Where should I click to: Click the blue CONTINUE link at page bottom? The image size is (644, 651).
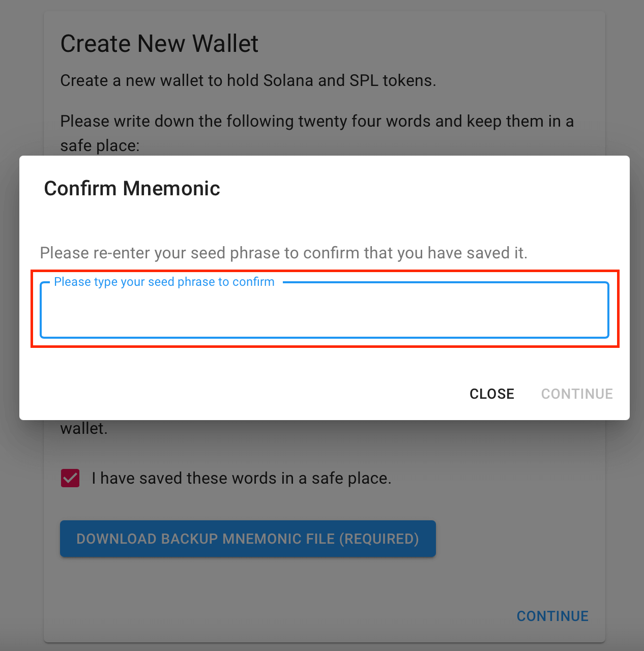[x=552, y=616]
